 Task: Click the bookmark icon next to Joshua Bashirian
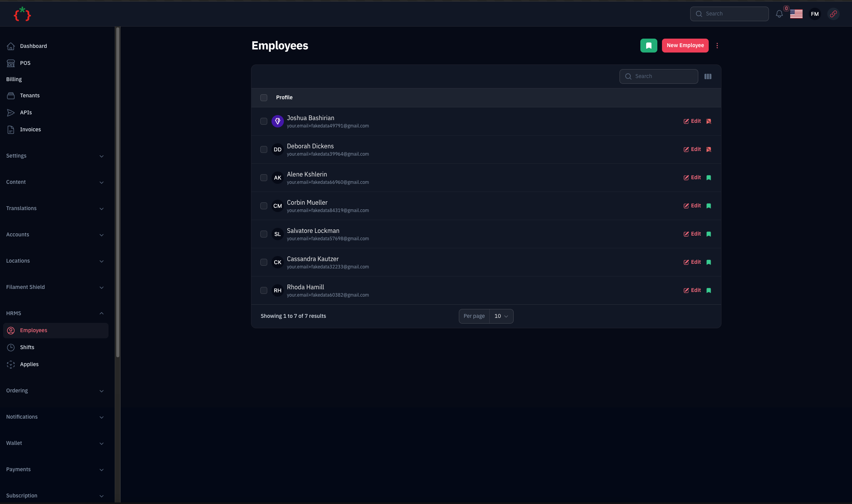[709, 121]
